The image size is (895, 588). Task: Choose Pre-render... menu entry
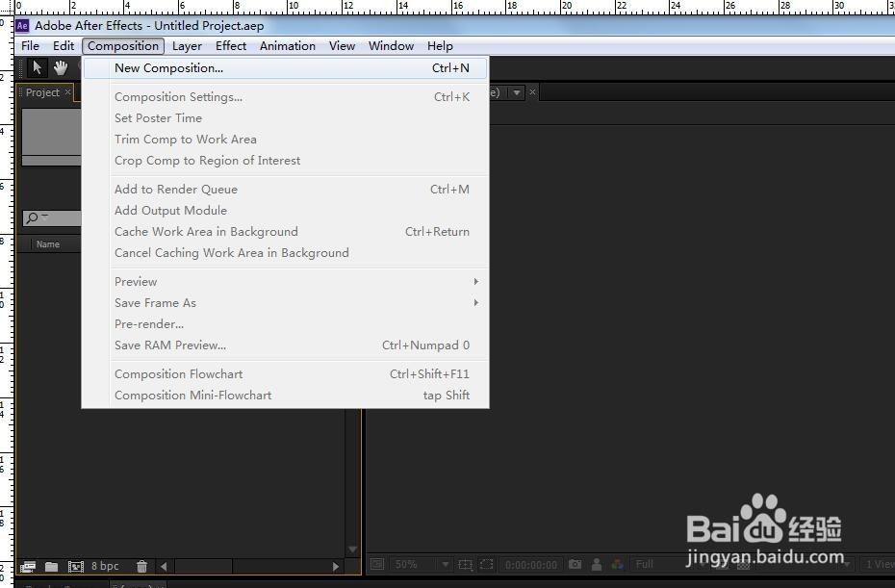point(286,323)
